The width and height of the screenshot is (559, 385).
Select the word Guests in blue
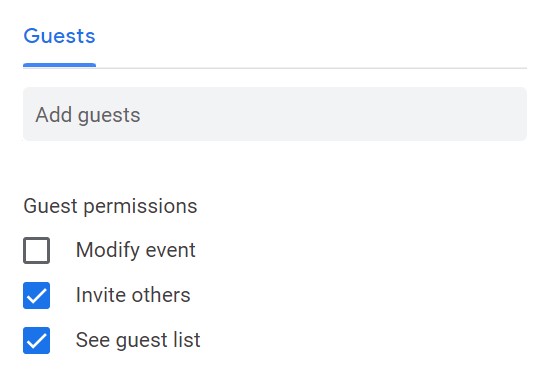point(60,36)
